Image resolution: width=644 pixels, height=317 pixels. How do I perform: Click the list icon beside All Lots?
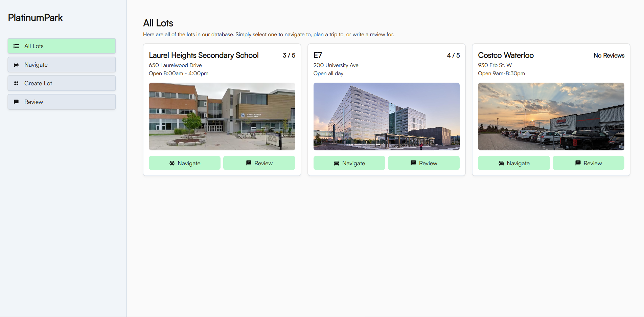(16, 46)
